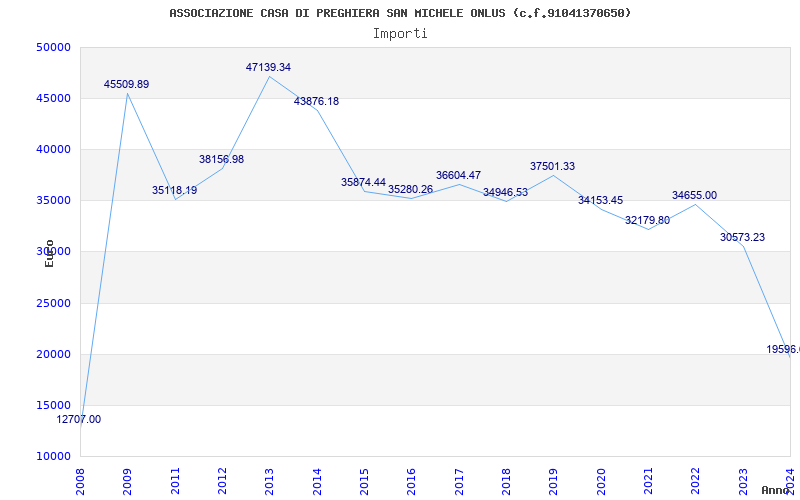The width and height of the screenshot is (800, 500).
Task: Click the 45000 y-axis tick label
Action: [53, 98]
